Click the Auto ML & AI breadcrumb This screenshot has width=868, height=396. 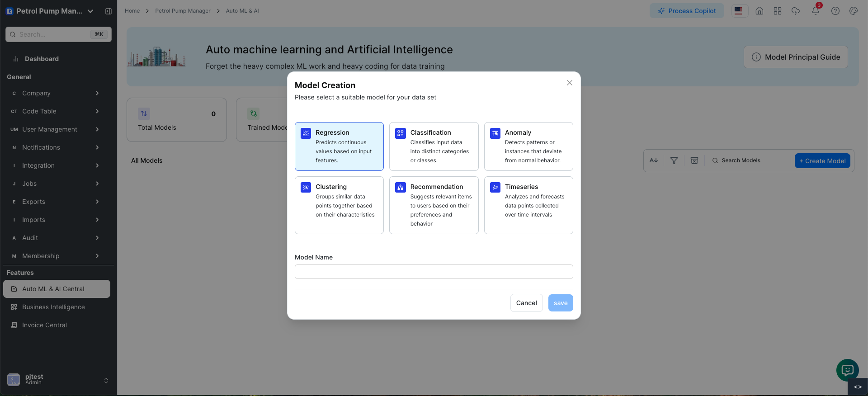click(x=242, y=11)
